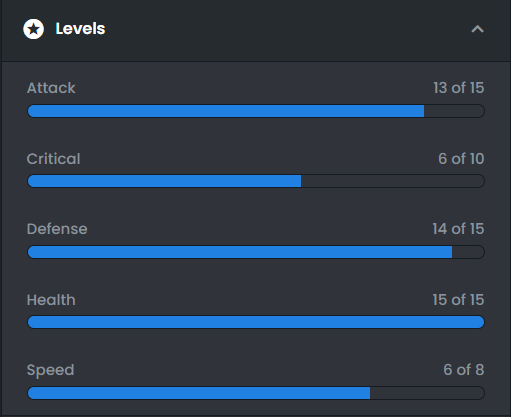Click unfilled portion of Critical bar

[393, 181]
